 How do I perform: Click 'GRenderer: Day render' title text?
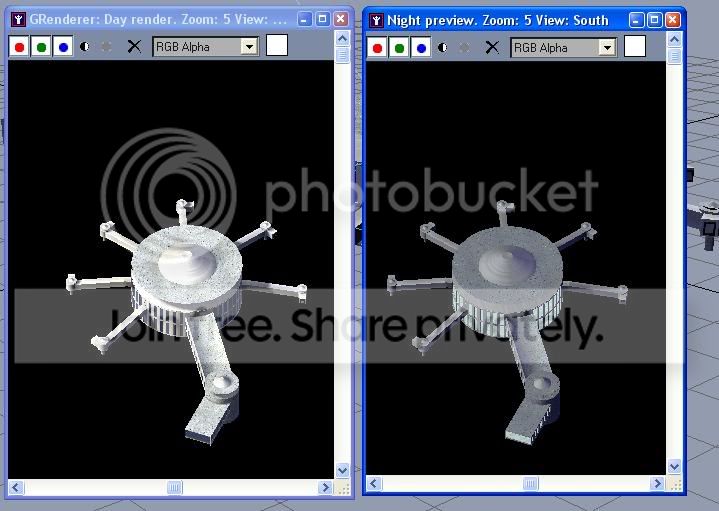click(x=101, y=20)
